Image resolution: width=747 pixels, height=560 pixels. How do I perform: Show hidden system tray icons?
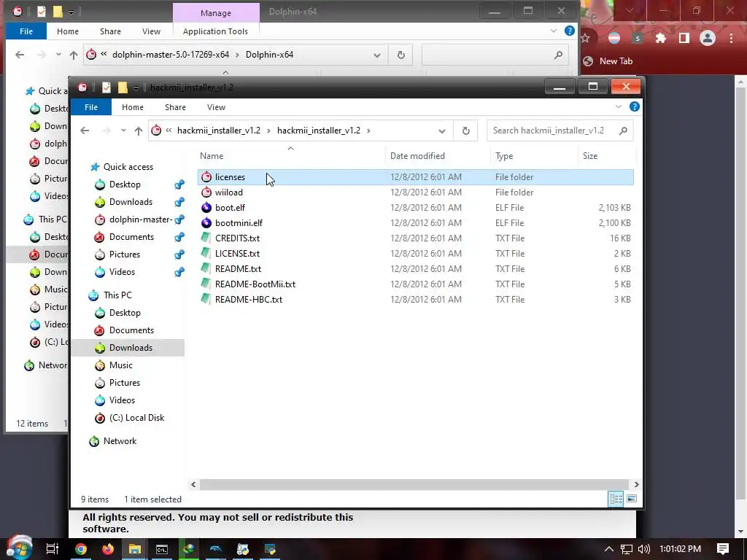point(609,549)
